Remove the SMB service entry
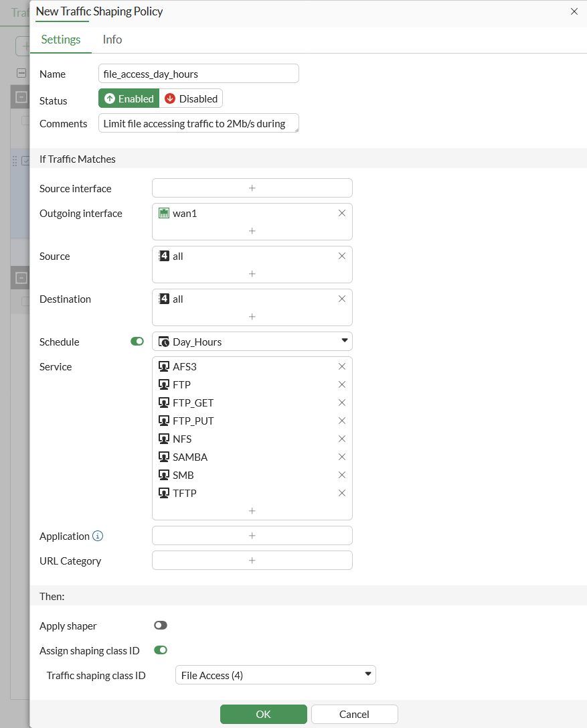 [x=342, y=475]
